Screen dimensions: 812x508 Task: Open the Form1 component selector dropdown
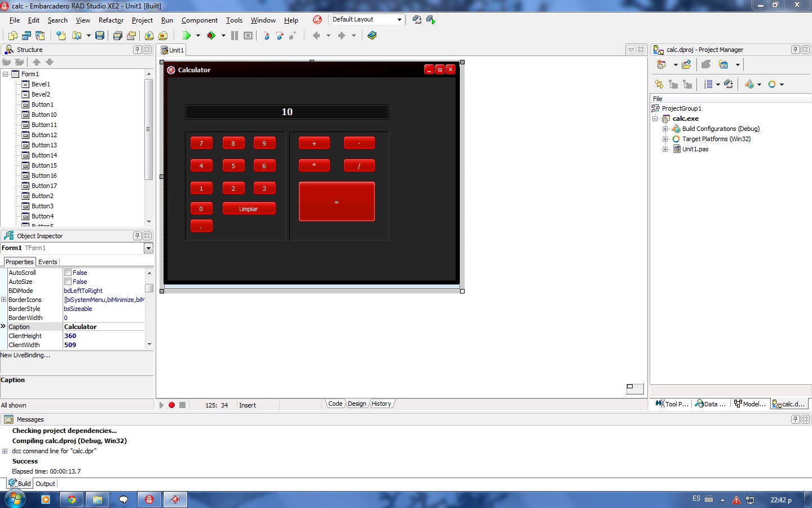[148, 248]
